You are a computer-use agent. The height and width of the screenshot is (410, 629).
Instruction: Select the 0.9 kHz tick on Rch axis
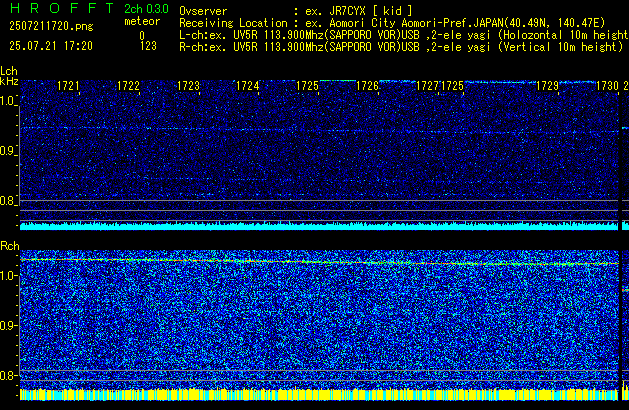(9, 325)
